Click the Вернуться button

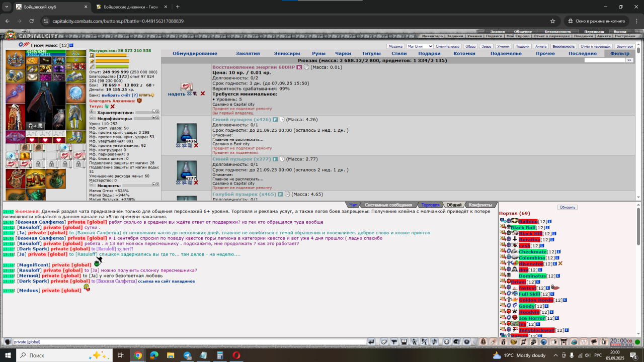click(624, 46)
